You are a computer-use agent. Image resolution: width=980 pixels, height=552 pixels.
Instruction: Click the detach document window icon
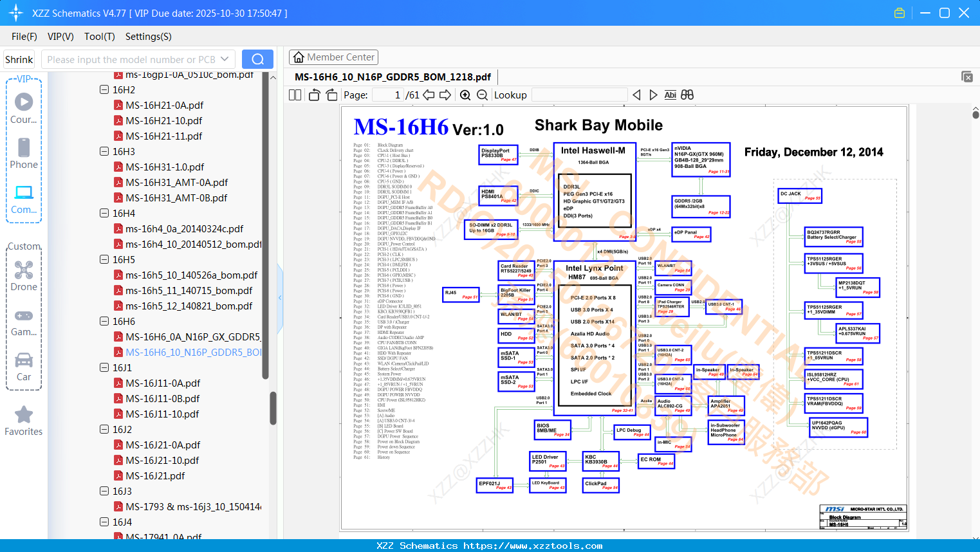(967, 77)
